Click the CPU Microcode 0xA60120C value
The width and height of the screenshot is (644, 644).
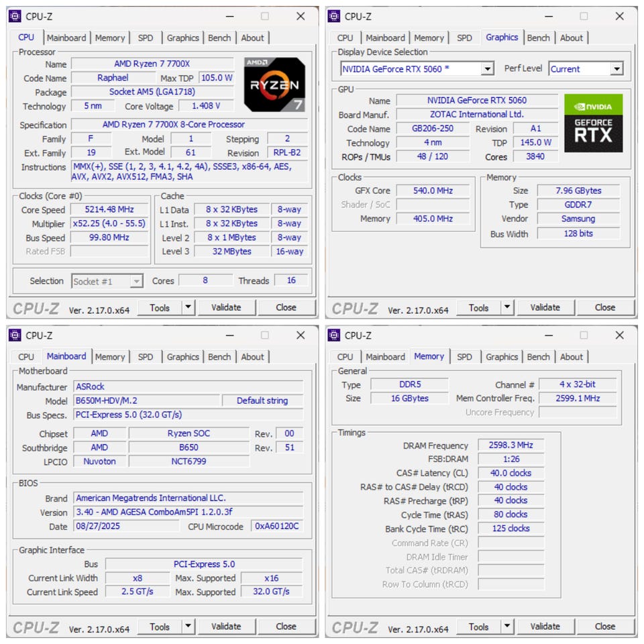(x=277, y=526)
